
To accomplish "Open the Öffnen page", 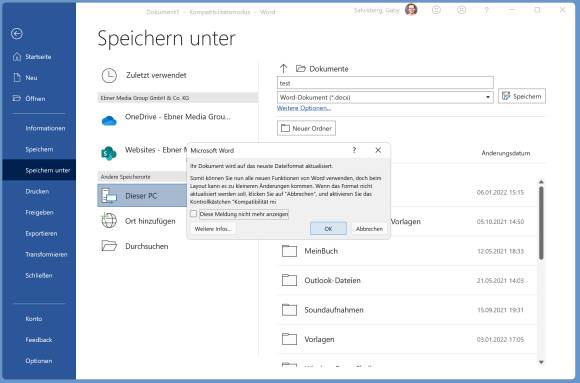I will click(35, 99).
